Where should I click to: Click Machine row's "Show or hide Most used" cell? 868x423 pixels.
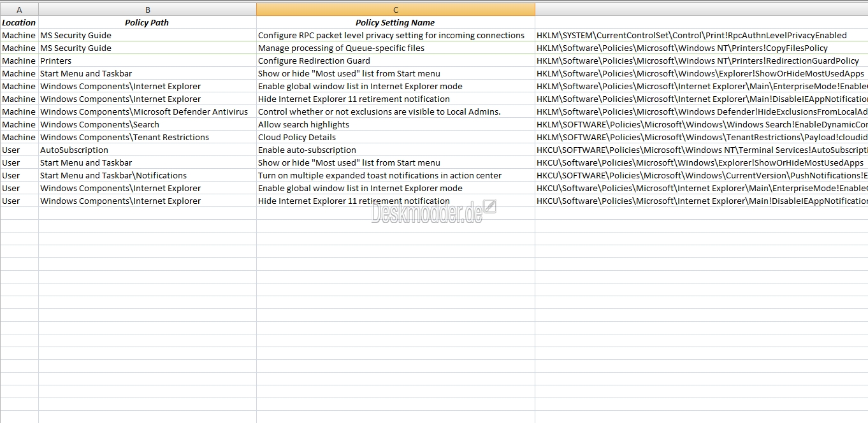coord(396,73)
